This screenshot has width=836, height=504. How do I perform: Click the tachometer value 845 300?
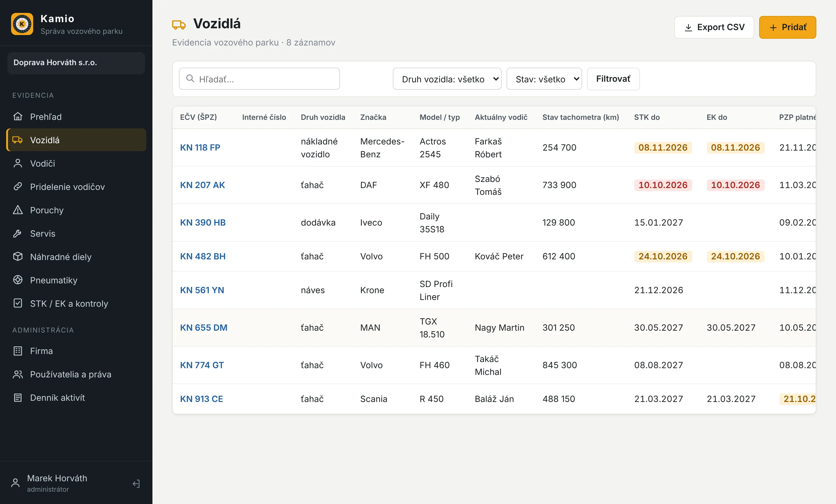(559, 365)
